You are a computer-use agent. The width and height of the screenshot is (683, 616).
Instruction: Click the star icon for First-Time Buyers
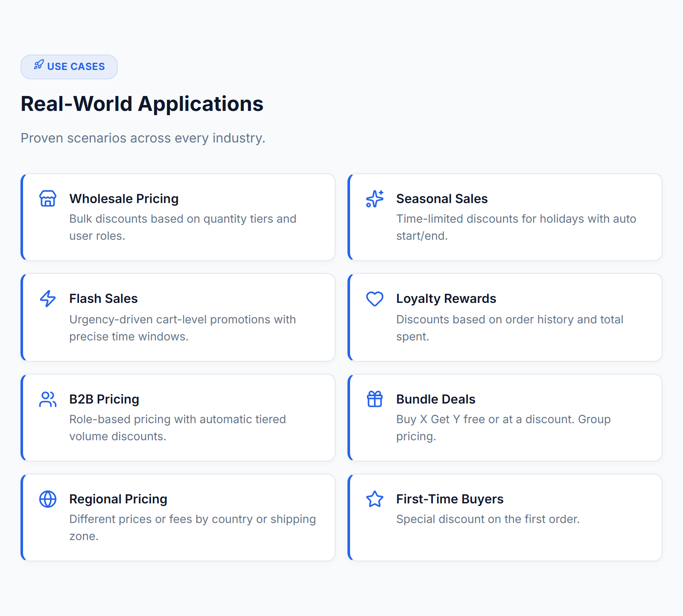(x=375, y=499)
